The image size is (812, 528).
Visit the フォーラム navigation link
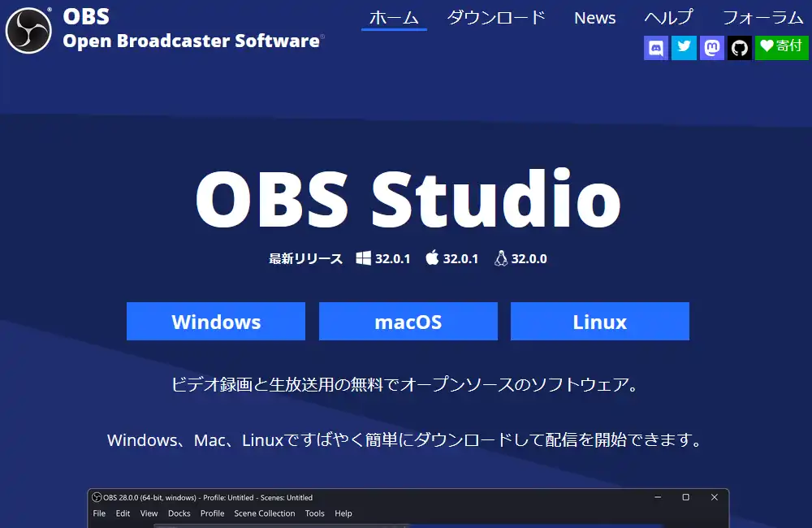762,17
